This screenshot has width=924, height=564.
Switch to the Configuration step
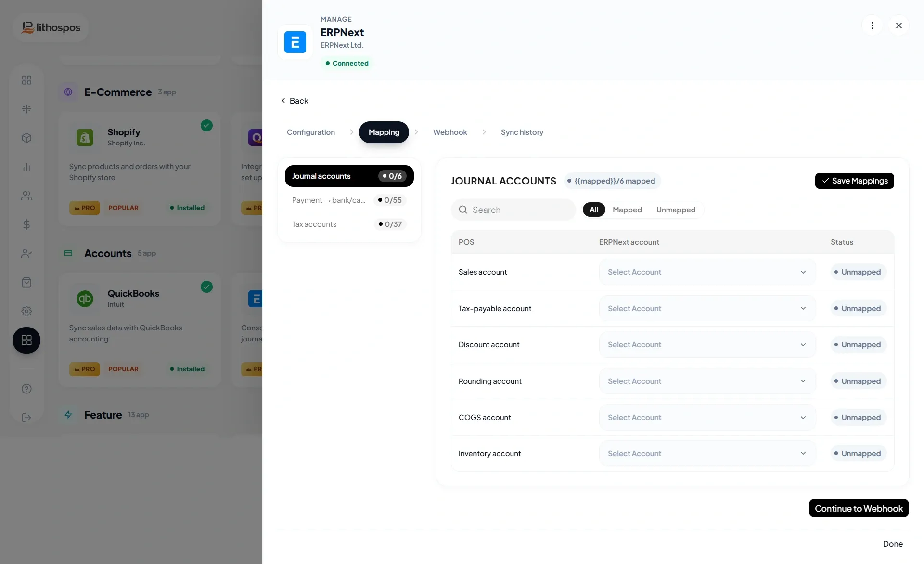311,132
